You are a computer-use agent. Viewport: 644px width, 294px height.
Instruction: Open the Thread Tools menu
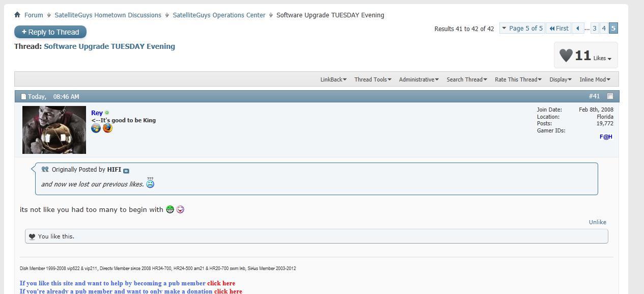click(x=373, y=79)
